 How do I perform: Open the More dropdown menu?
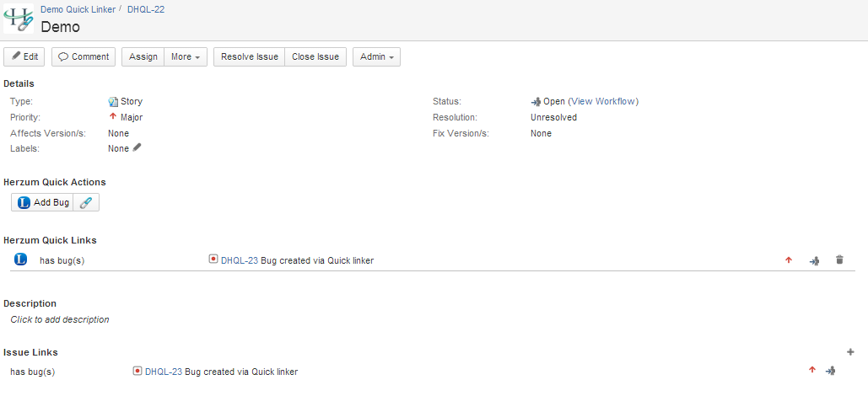[x=186, y=56]
